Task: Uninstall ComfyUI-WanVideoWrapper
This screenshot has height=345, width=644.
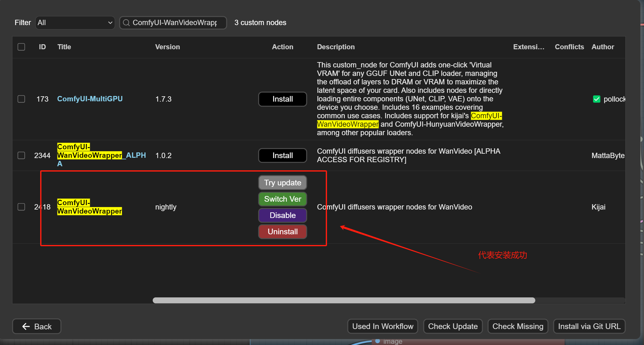Action: (x=282, y=232)
